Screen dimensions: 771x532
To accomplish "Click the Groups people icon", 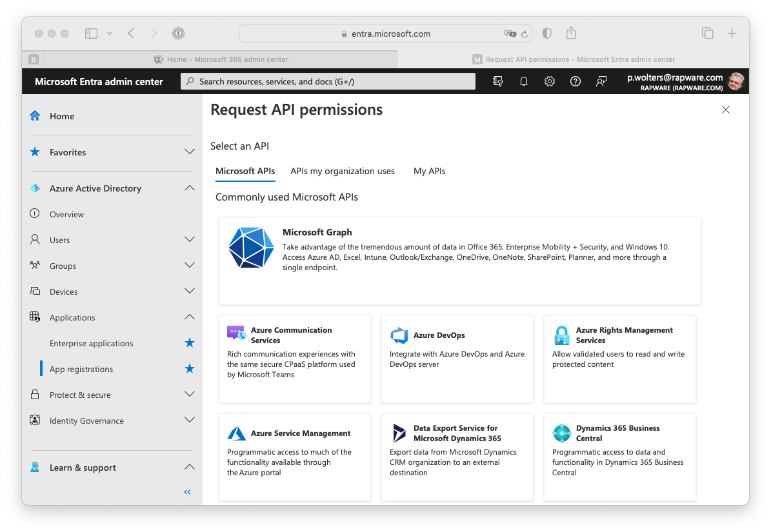I will point(35,265).
